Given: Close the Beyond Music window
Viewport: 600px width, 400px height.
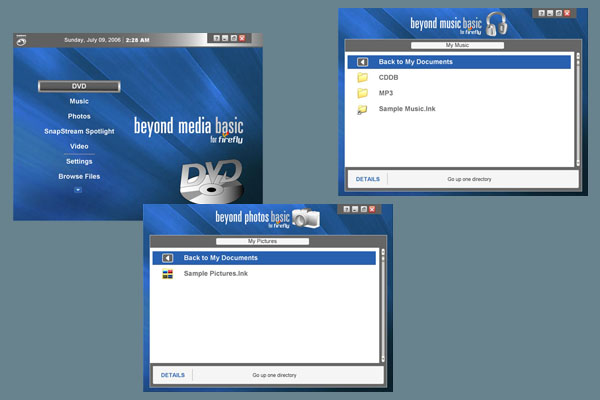Looking at the screenshot, I should coord(567,13).
